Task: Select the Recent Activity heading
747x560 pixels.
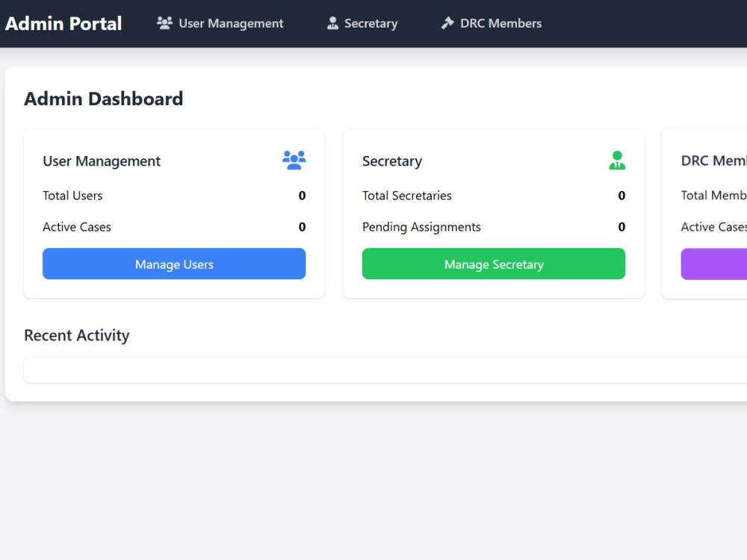Action: 77,335
